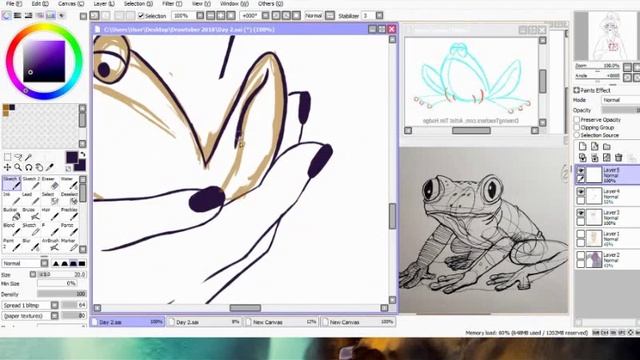The image size is (640, 360).
Task: Choose the Ink brush
Action: pos(11,199)
